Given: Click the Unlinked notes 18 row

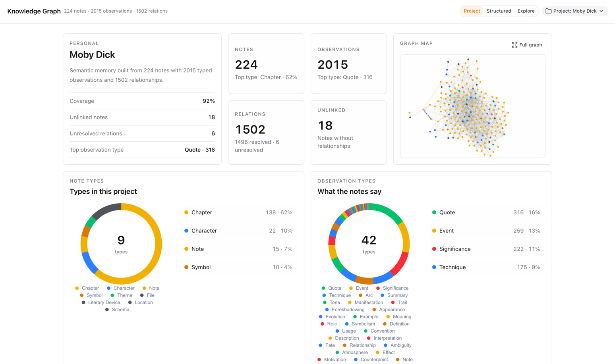Looking at the screenshot, I should pos(142,117).
